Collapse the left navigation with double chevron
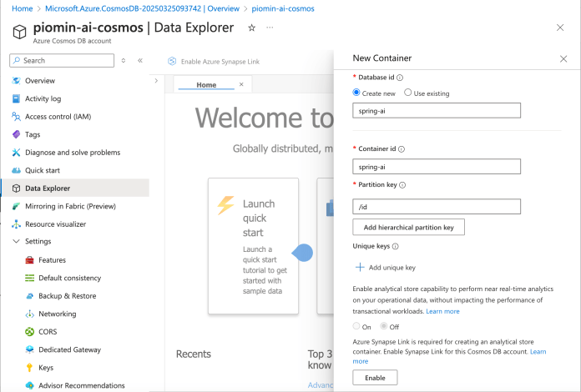 pos(140,61)
